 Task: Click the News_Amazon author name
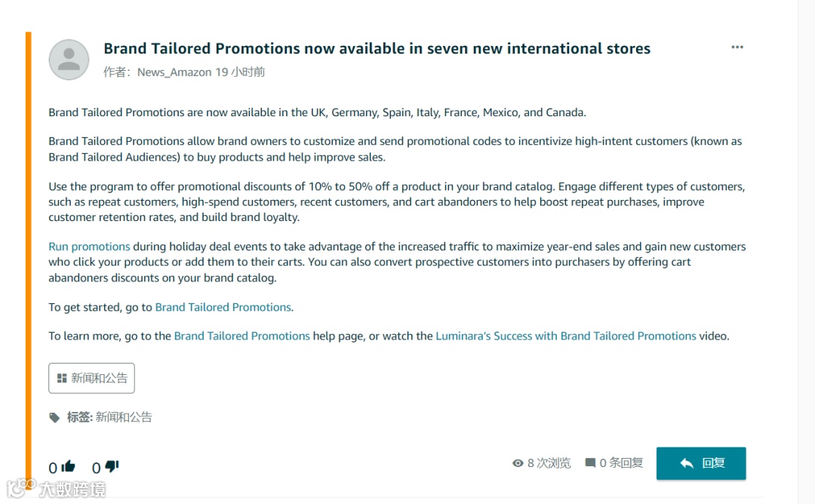tap(174, 72)
